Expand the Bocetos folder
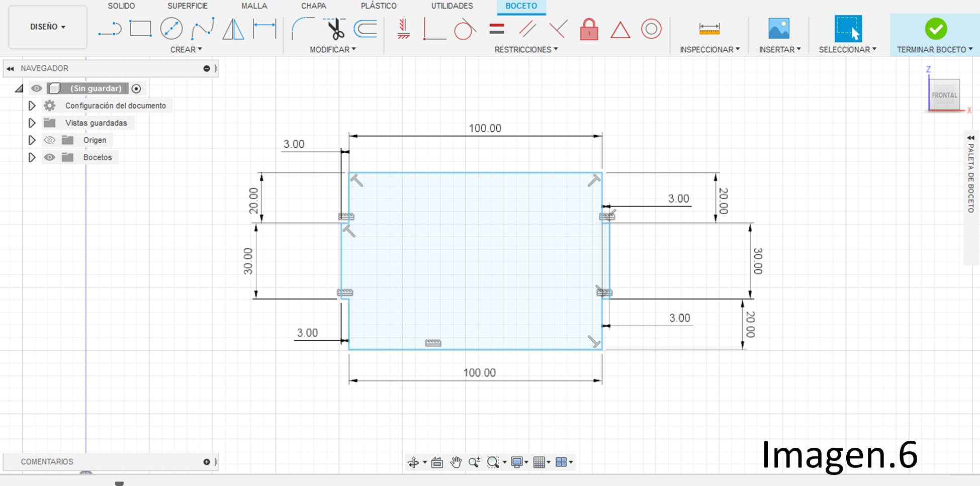Viewport: 980px width, 486px height. (32, 157)
